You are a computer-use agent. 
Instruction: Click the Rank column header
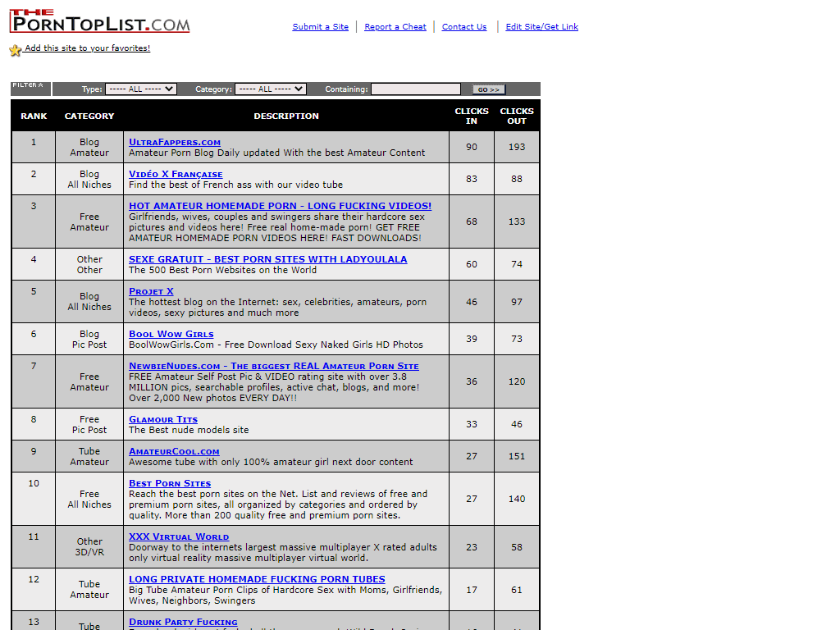pyautogui.click(x=34, y=116)
